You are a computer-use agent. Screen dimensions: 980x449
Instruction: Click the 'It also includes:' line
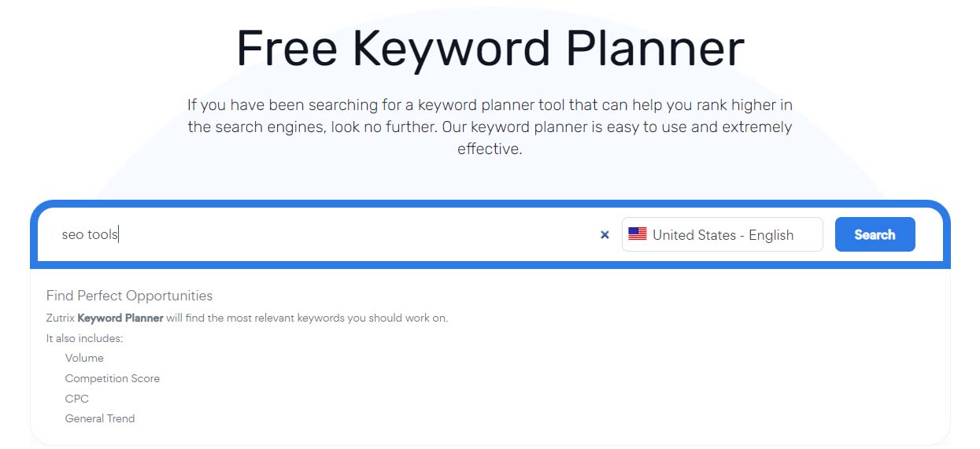[x=84, y=338]
